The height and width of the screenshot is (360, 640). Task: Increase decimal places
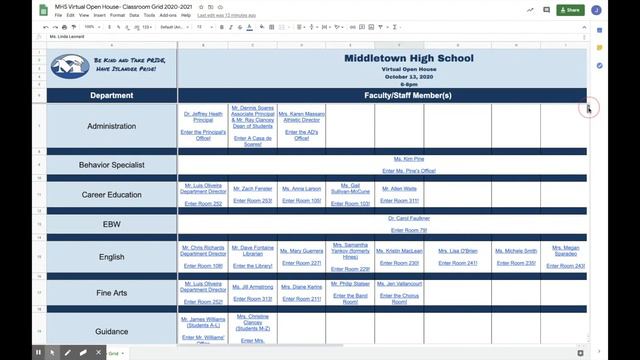[x=136, y=27]
